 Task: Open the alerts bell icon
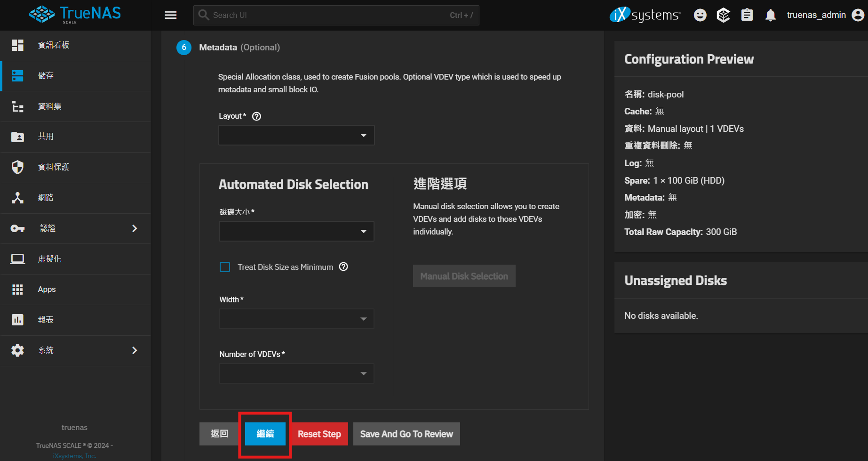(770, 15)
